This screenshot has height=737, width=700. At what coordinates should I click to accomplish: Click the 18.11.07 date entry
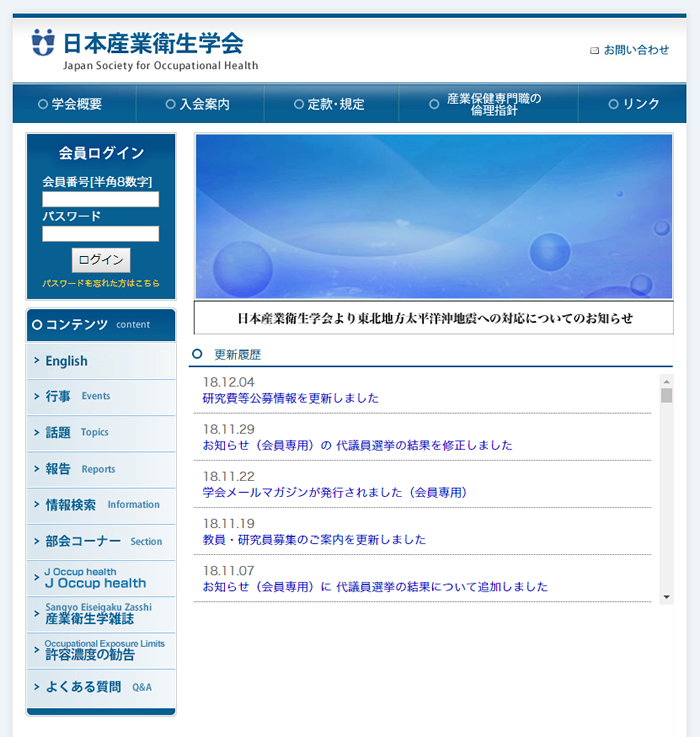tap(228, 571)
